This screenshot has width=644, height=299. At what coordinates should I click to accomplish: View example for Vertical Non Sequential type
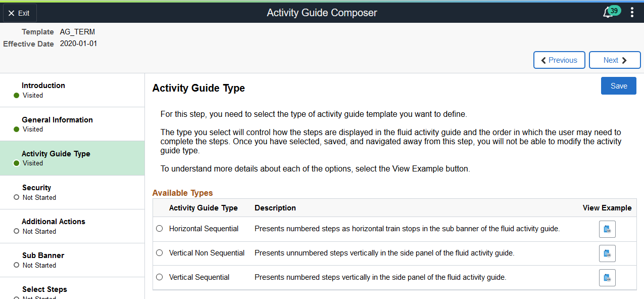(607, 253)
